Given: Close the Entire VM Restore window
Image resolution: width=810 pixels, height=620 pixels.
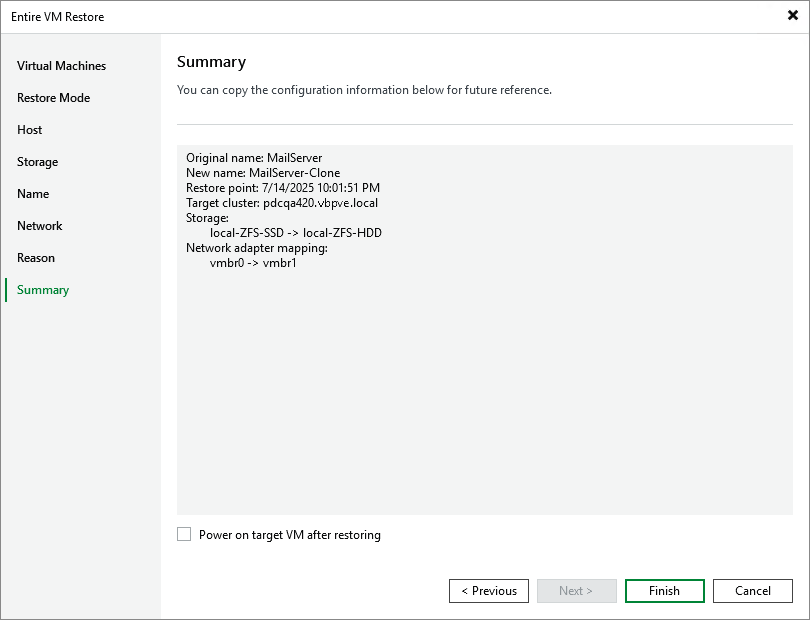Looking at the screenshot, I should point(791,15).
